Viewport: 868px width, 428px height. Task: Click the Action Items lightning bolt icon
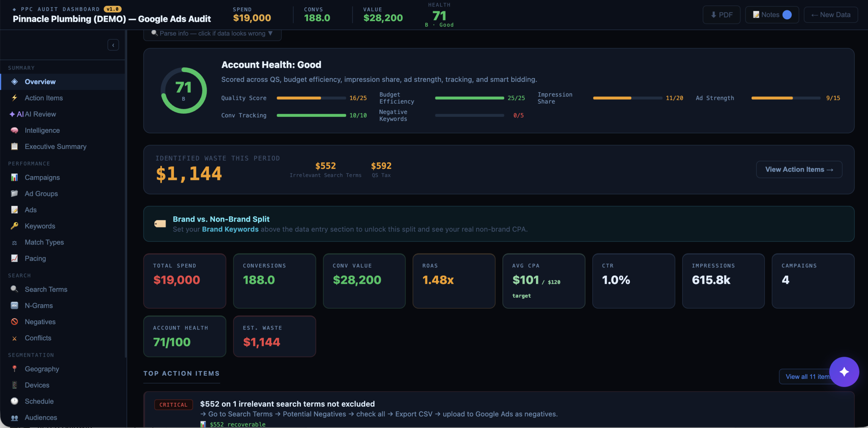coord(15,98)
